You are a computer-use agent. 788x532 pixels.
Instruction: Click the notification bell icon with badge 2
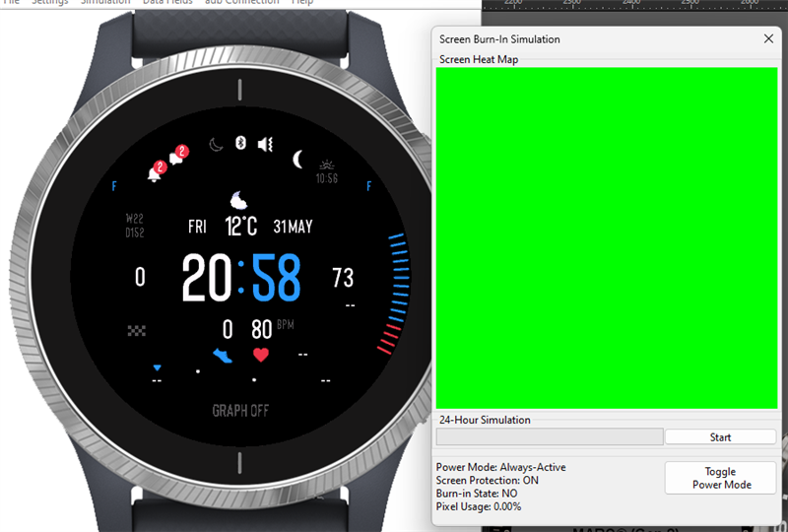click(157, 171)
